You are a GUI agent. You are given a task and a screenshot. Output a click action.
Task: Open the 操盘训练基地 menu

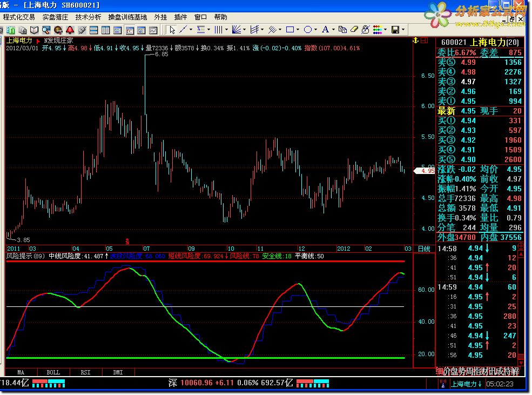click(x=127, y=17)
